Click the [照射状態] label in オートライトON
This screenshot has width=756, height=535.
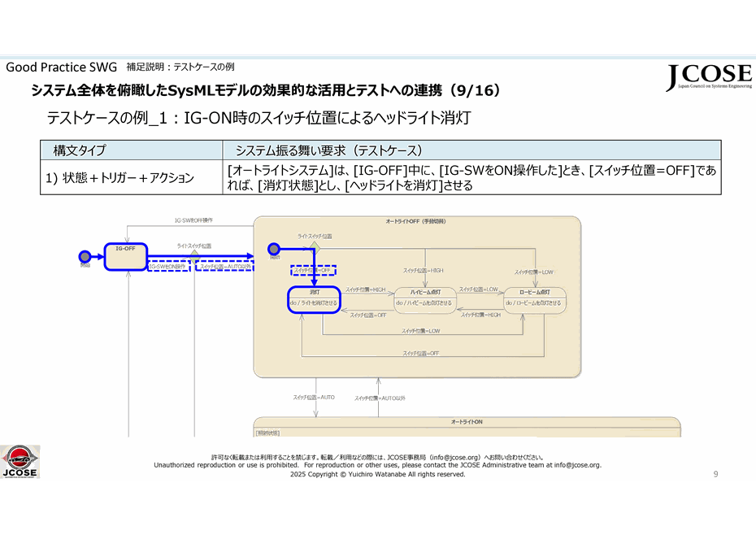pyautogui.click(x=267, y=433)
